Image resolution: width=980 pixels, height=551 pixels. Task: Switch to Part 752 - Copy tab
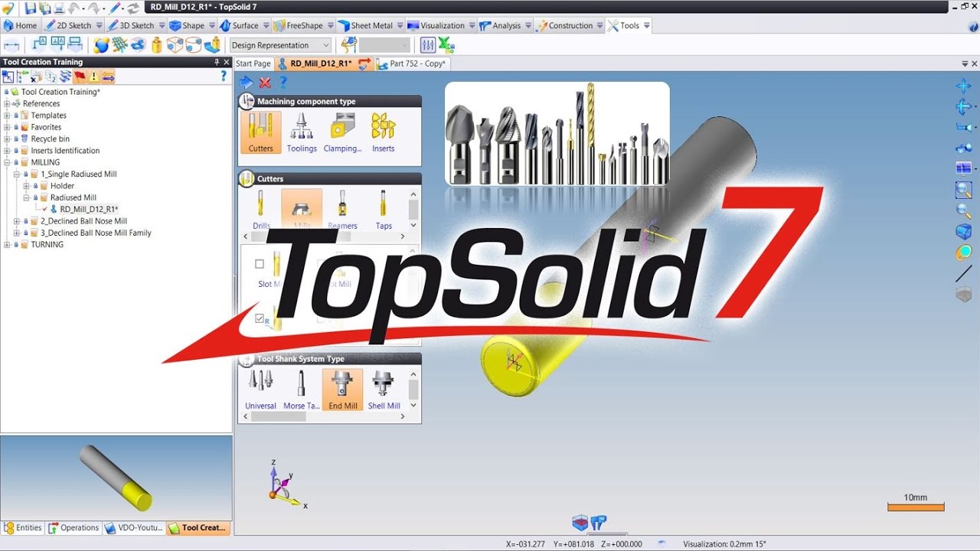[412, 64]
